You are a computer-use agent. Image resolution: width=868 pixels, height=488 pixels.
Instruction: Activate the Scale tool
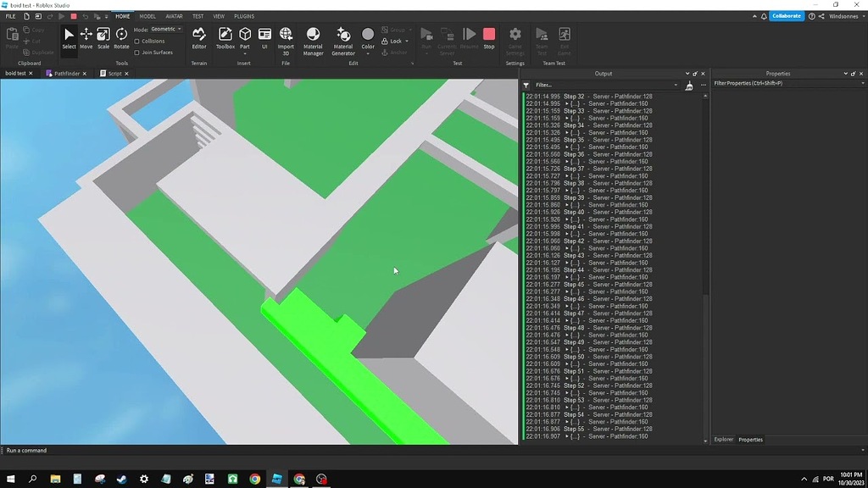click(x=103, y=38)
